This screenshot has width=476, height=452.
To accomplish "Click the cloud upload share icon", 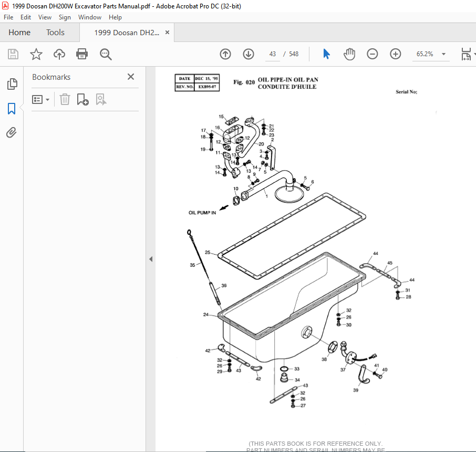I will pos(59,54).
